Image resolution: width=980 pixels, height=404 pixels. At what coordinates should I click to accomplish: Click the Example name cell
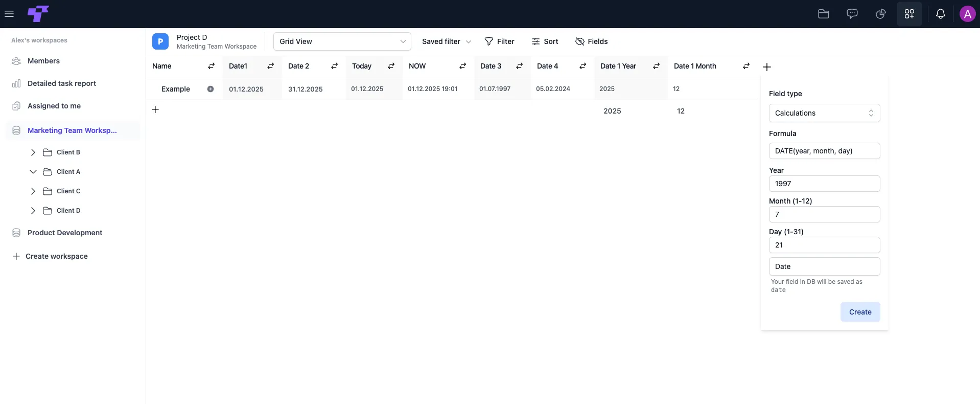(184, 89)
